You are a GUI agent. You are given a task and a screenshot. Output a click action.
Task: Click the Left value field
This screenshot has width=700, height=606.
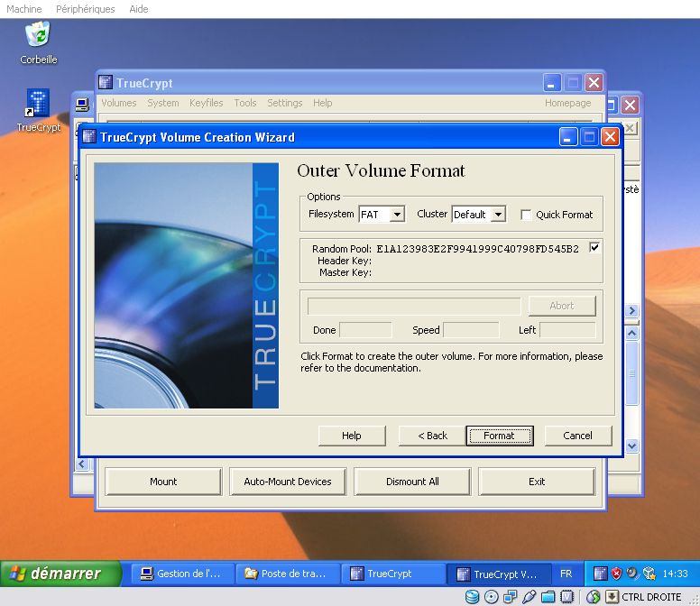567,330
